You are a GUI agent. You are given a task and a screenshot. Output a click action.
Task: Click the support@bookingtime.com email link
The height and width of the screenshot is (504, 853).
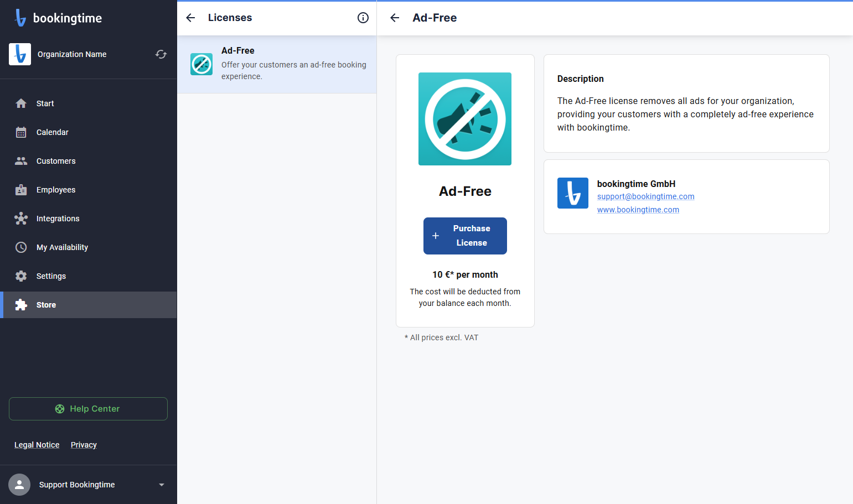pyautogui.click(x=645, y=196)
